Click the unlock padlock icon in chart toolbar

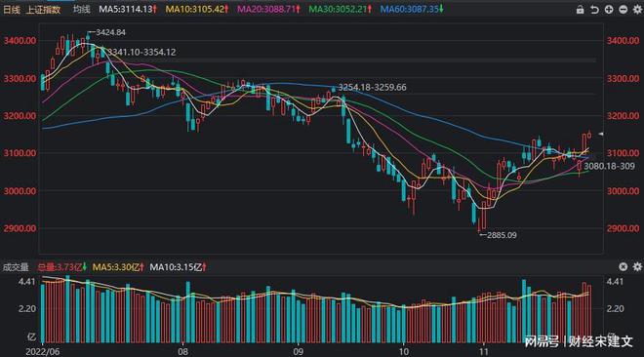[x=580, y=10]
